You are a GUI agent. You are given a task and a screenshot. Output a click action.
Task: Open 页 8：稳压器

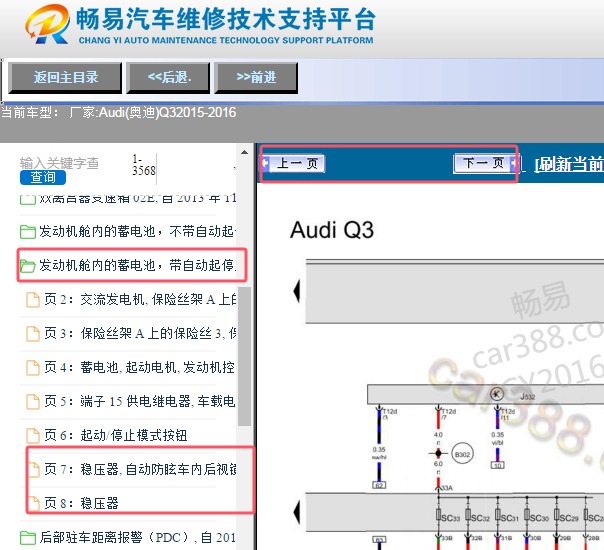point(72,503)
